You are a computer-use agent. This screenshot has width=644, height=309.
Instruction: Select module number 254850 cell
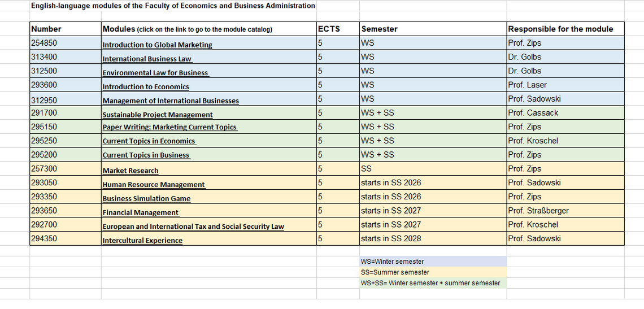pos(66,43)
